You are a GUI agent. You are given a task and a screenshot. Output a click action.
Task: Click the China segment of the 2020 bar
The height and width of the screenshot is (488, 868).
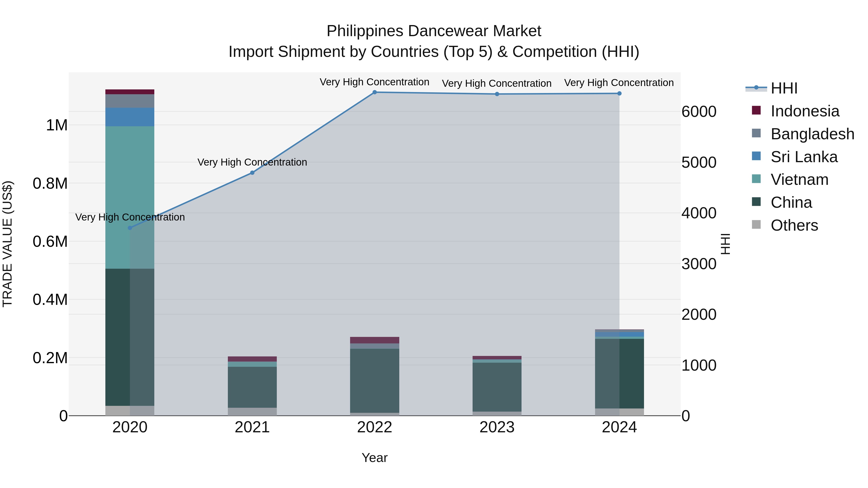pos(130,337)
